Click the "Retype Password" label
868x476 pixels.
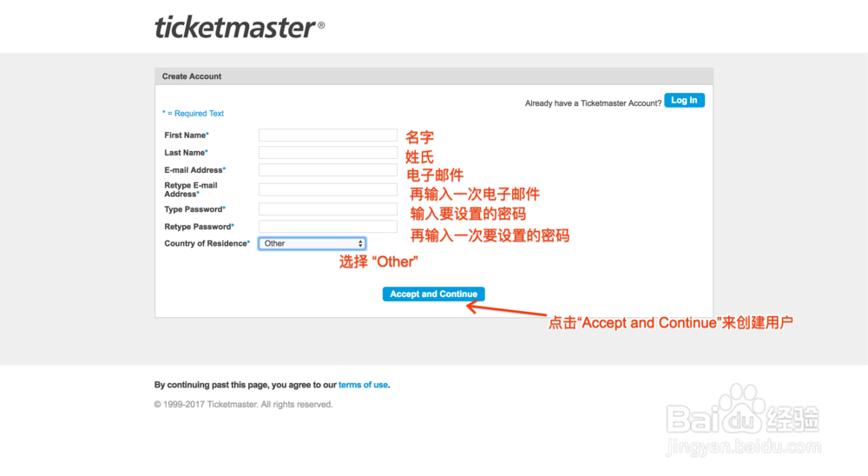(x=200, y=227)
